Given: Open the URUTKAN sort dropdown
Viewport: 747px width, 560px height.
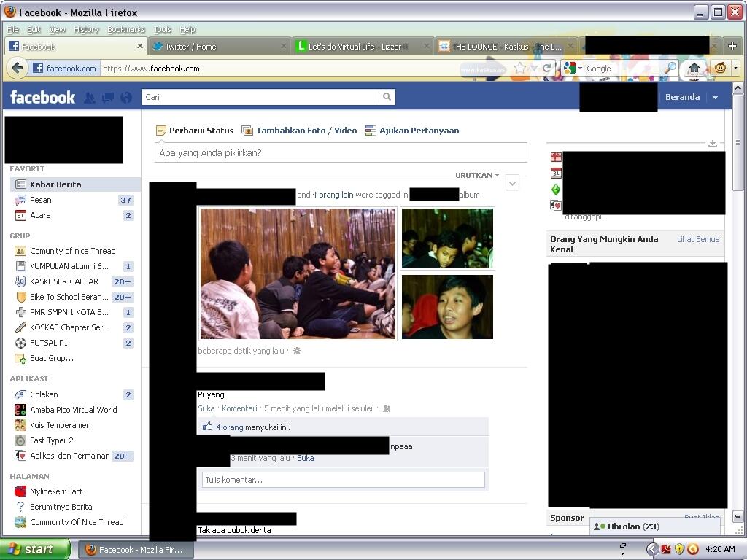Looking at the screenshot, I should pyautogui.click(x=477, y=175).
